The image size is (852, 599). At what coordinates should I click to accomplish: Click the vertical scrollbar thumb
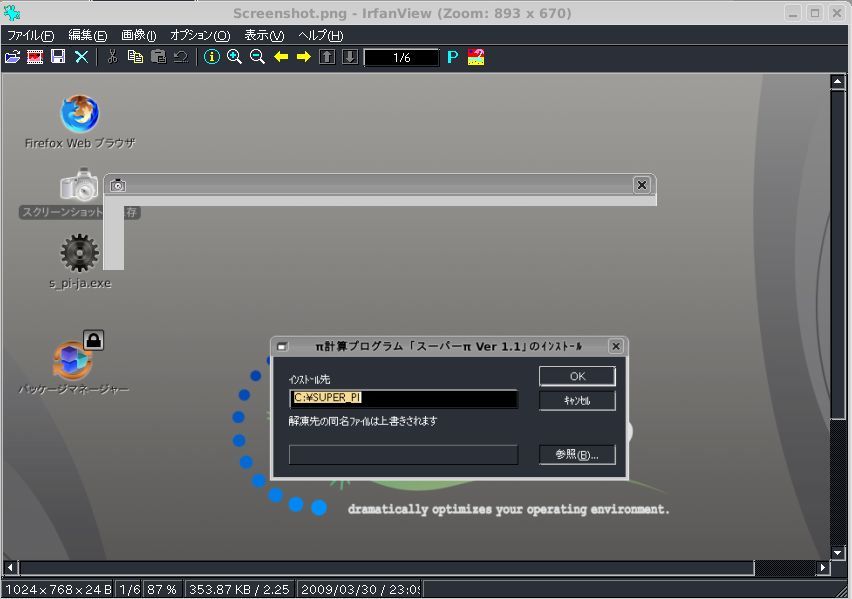837,255
